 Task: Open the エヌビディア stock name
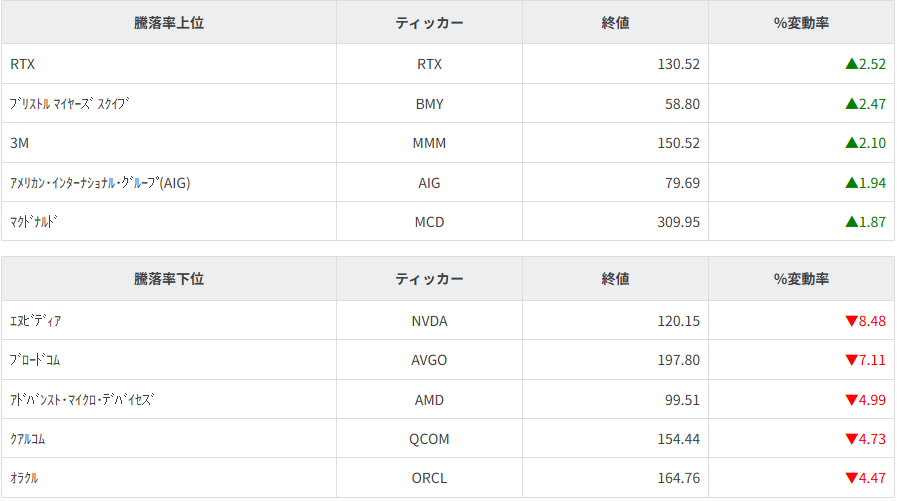tap(36, 321)
